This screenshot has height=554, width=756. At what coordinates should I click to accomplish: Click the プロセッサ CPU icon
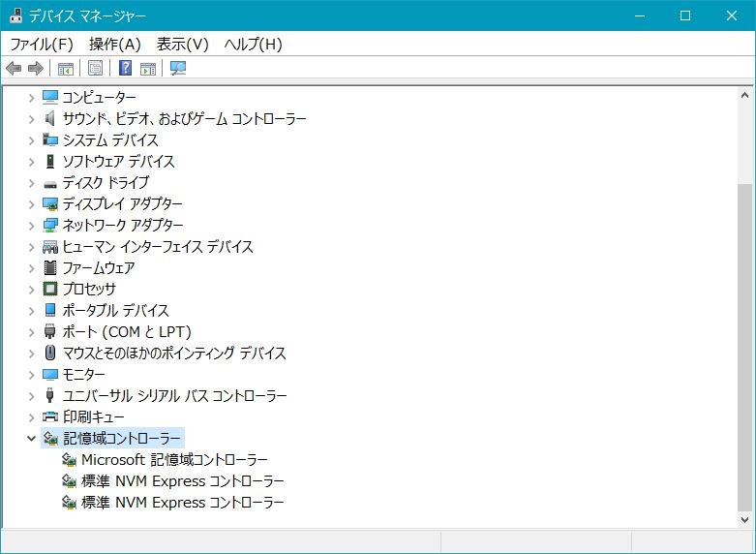pyautogui.click(x=50, y=289)
